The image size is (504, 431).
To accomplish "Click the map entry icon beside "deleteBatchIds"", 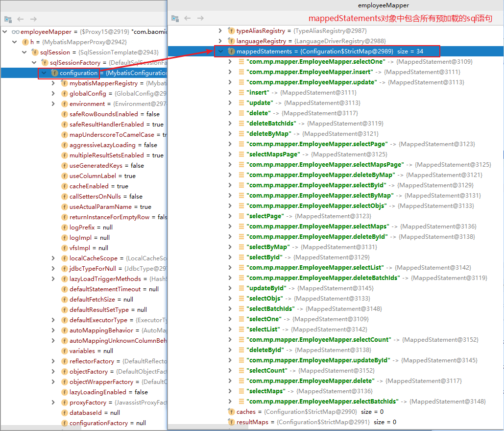I will pos(241,123).
